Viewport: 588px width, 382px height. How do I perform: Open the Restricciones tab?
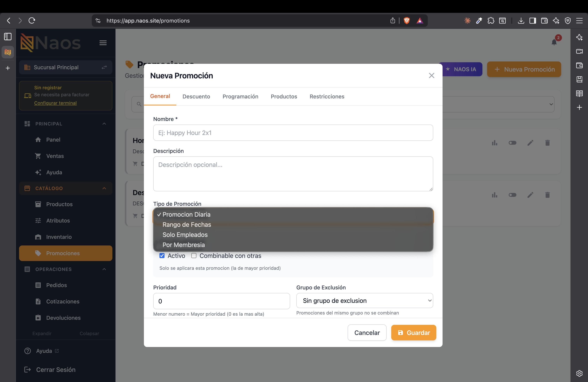click(x=327, y=96)
